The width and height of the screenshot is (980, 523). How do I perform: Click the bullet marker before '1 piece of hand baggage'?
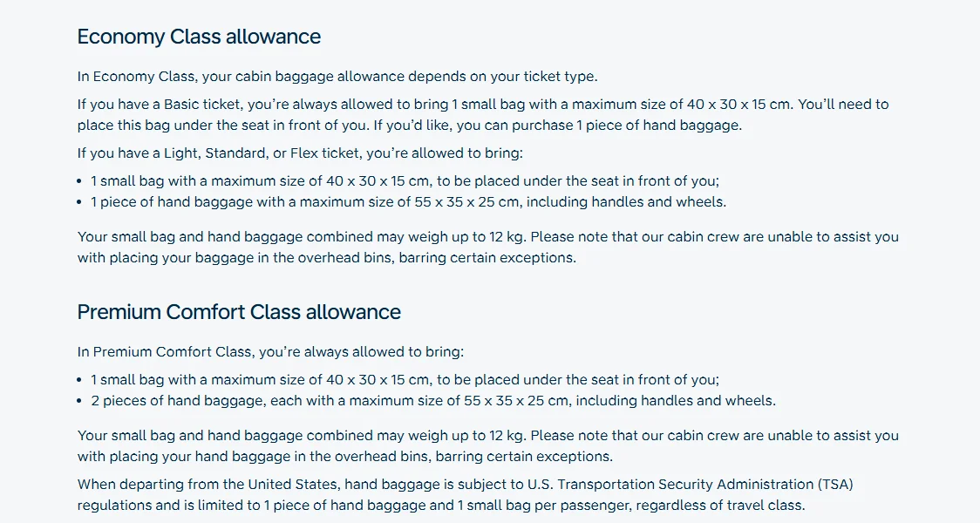click(x=79, y=202)
